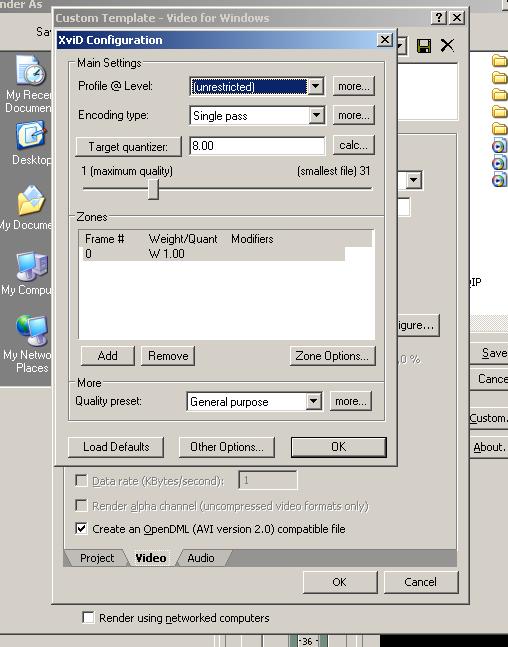Check the Render alpha channel option
The height and width of the screenshot is (647, 508).
tap(81, 505)
